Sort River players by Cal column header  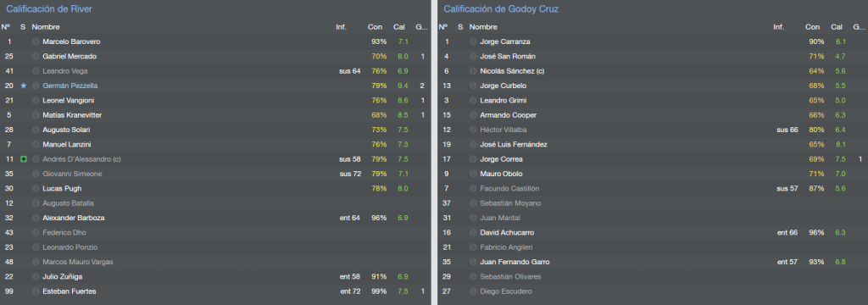399,27
